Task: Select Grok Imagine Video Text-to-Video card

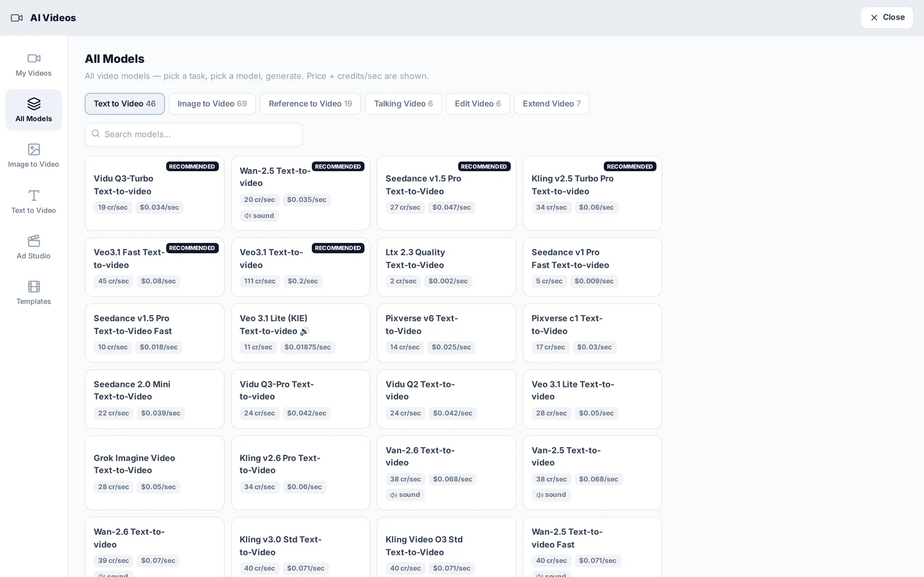Action: (154, 473)
